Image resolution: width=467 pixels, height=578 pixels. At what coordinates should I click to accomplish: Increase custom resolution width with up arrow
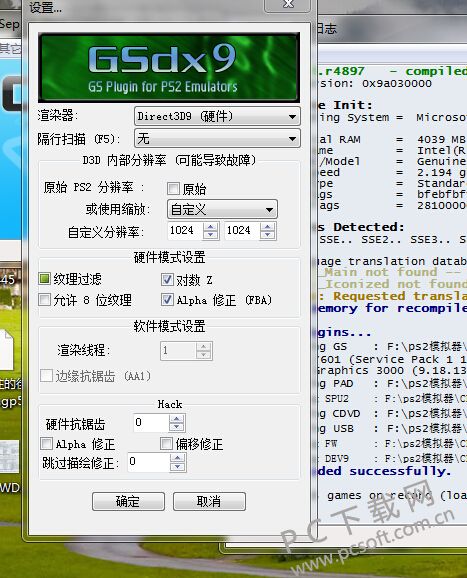(211, 227)
